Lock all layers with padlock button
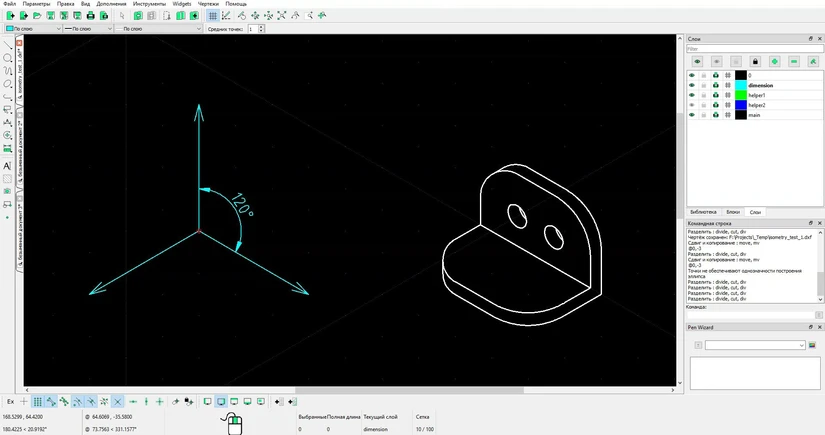 click(x=755, y=62)
